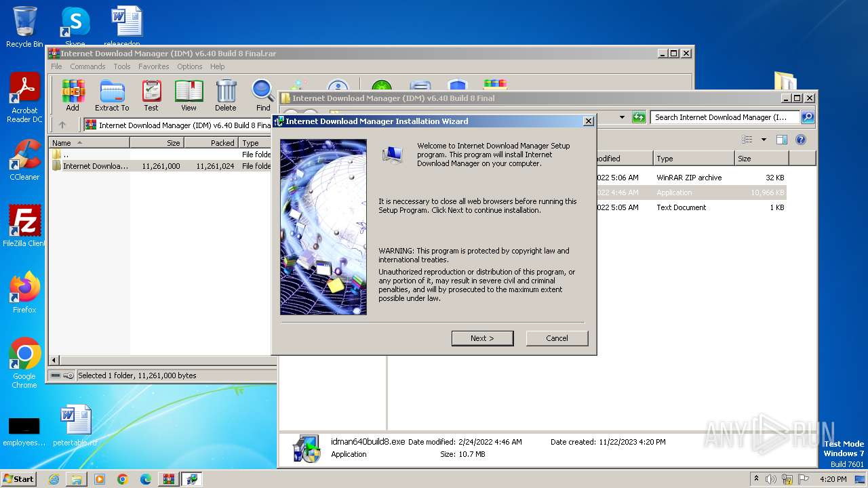Go up one folder in WinRAR
Image resolution: width=868 pixels, height=488 pixels.
point(62,125)
